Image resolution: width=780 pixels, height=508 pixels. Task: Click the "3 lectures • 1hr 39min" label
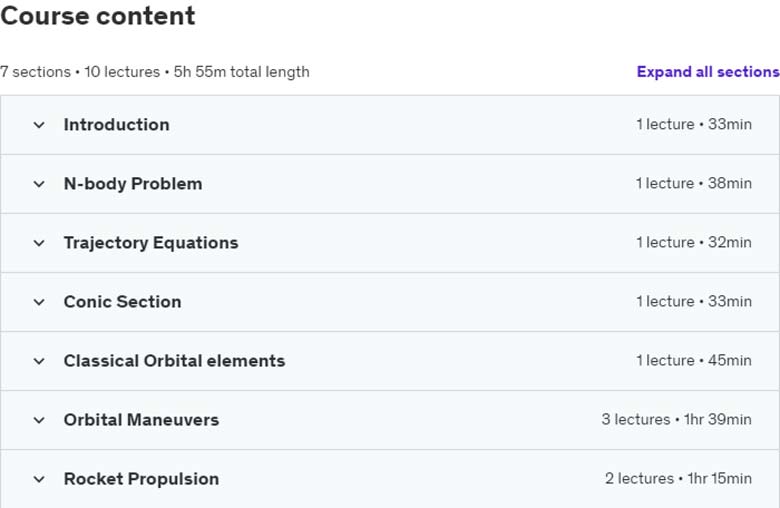[x=676, y=419]
